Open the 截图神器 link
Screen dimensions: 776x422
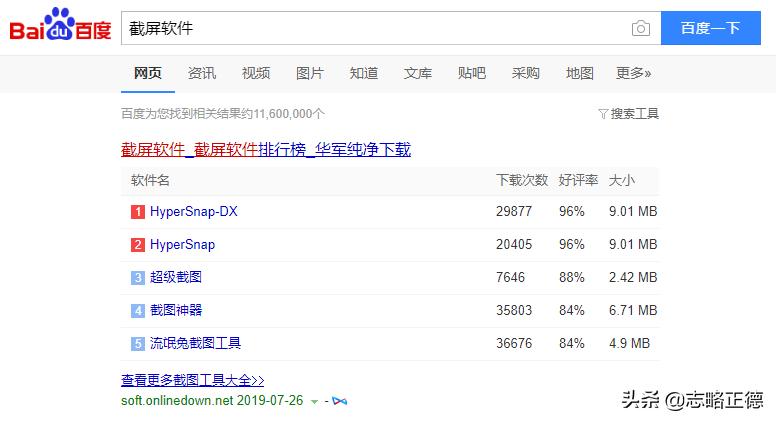[176, 310]
